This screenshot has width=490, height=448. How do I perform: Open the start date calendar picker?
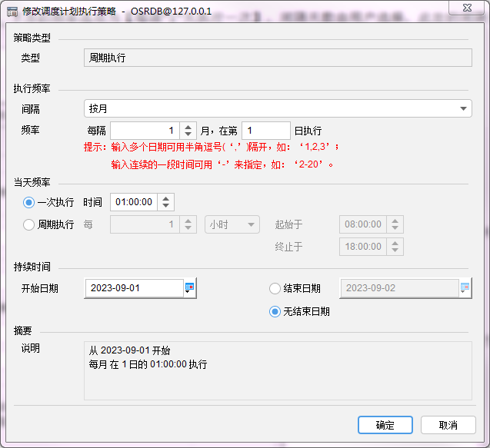pos(190,287)
